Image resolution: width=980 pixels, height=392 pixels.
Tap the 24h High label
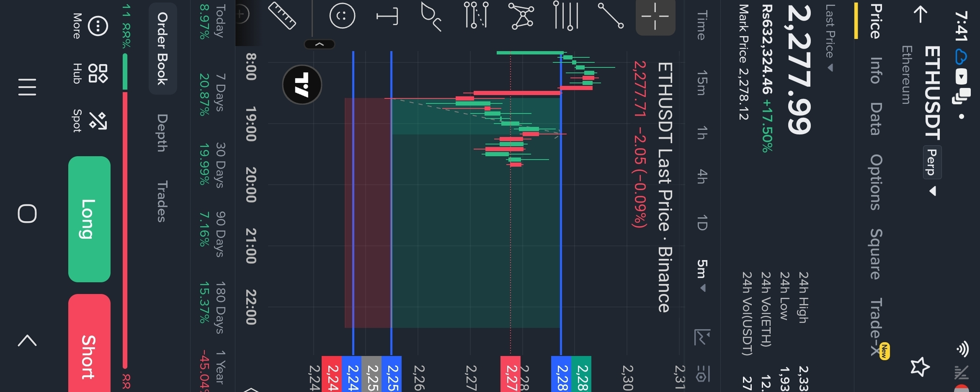pos(804,297)
